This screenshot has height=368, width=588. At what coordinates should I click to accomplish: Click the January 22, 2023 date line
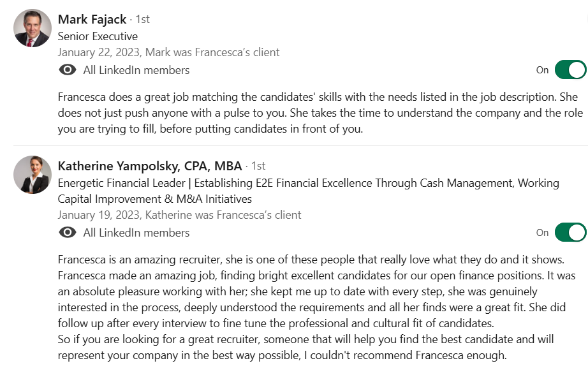click(x=168, y=52)
